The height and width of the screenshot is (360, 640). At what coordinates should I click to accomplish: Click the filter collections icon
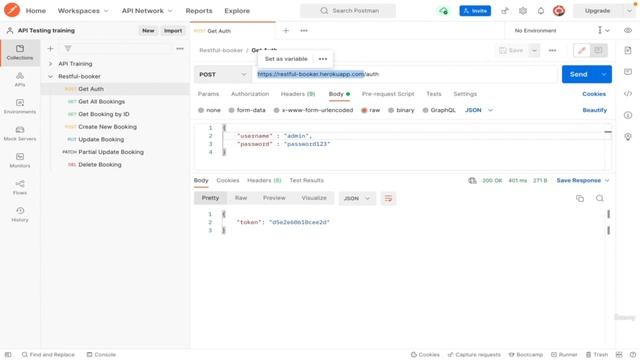pos(68,49)
